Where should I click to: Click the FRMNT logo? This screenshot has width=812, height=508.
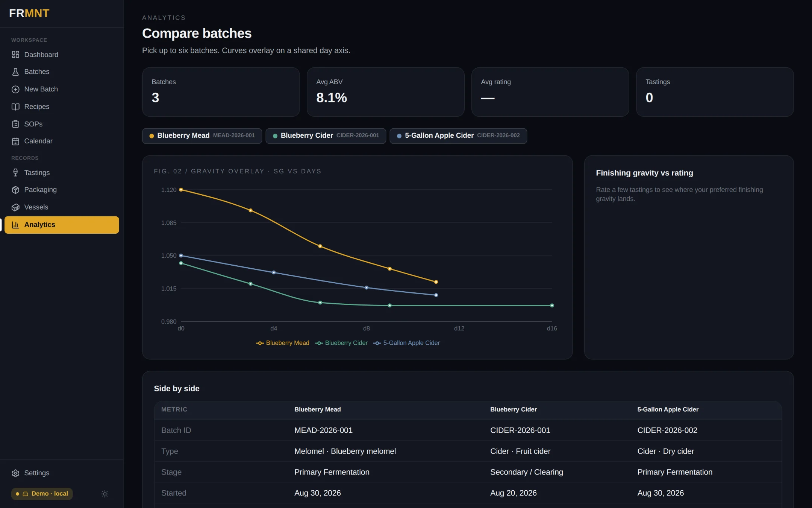pos(29,13)
